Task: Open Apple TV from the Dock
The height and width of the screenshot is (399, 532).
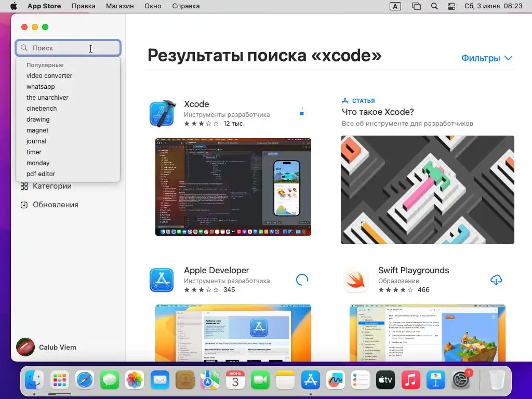Action: coord(385,380)
